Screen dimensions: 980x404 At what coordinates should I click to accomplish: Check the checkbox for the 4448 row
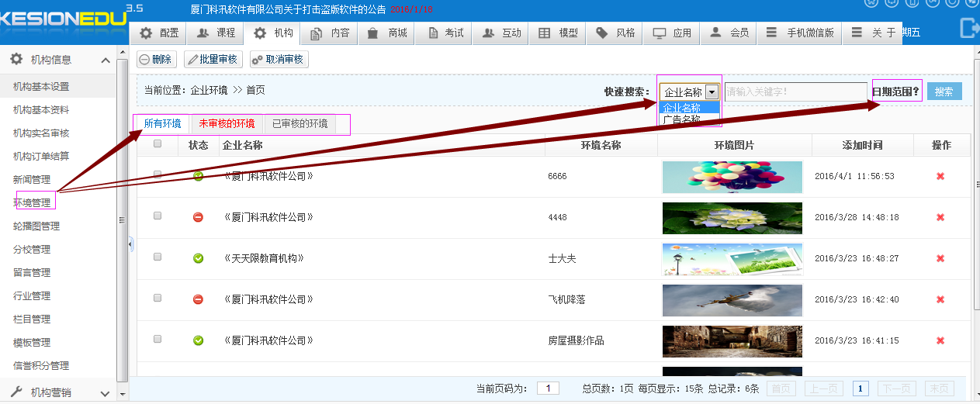(x=158, y=216)
